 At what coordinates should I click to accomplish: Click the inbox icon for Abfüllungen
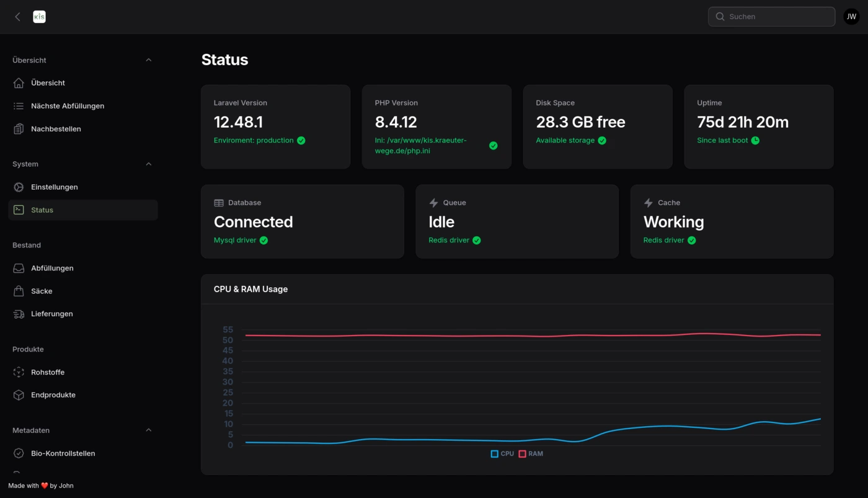click(x=19, y=269)
